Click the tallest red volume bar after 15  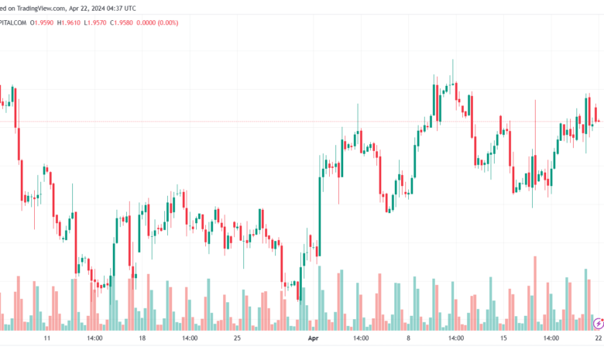535,293
